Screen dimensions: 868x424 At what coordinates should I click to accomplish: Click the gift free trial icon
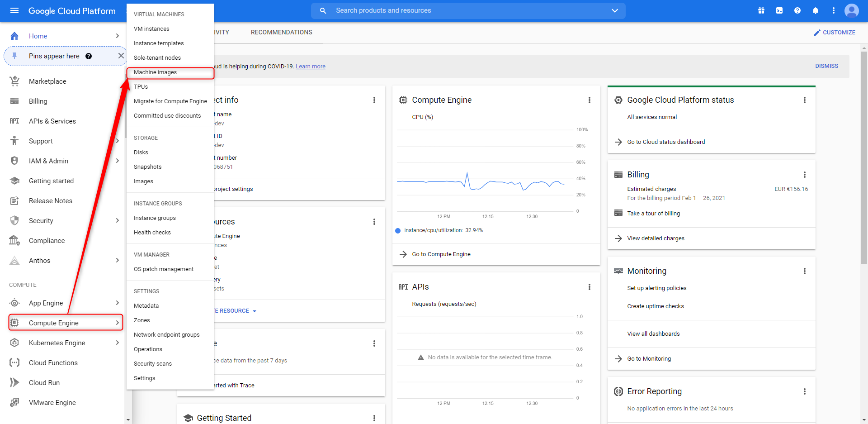761,10
